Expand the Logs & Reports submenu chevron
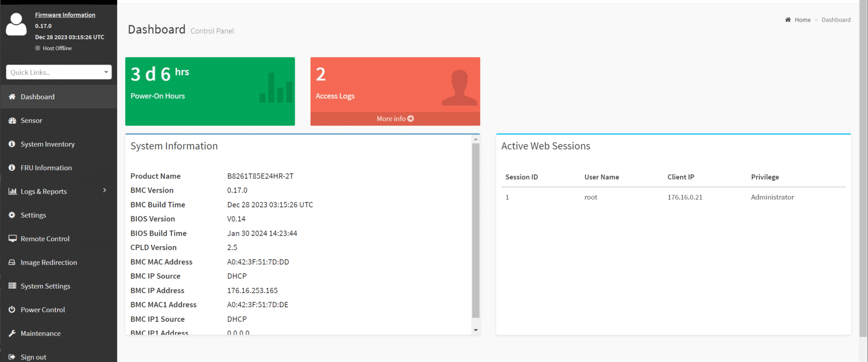The image size is (868, 362). (x=104, y=190)
